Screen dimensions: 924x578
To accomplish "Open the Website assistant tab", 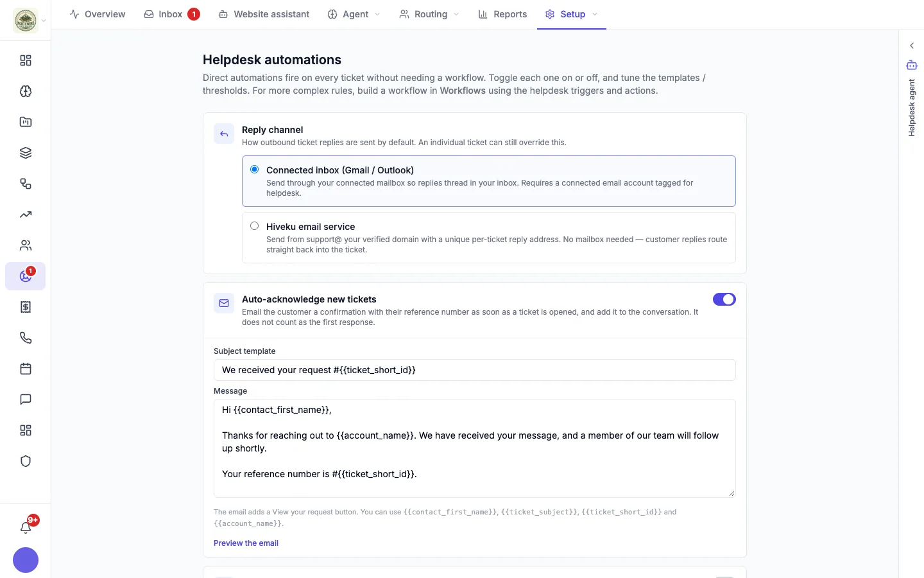I will click(x=264, y=14).
